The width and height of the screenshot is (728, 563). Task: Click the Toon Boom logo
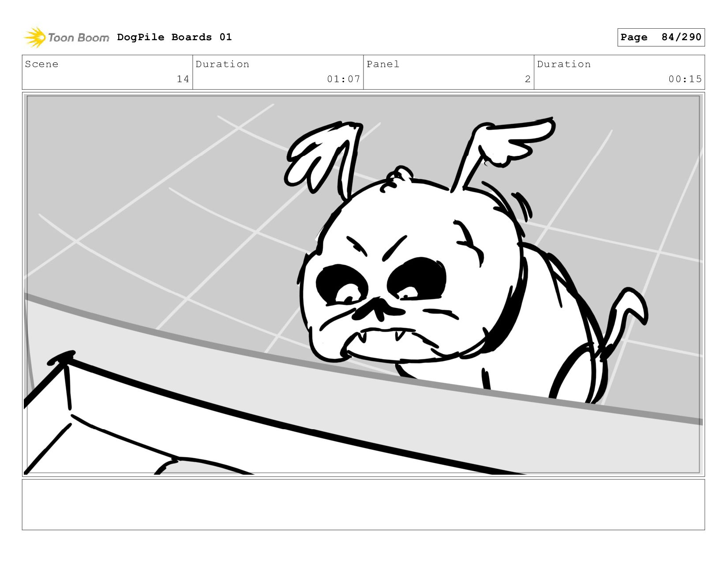point(66,38)
